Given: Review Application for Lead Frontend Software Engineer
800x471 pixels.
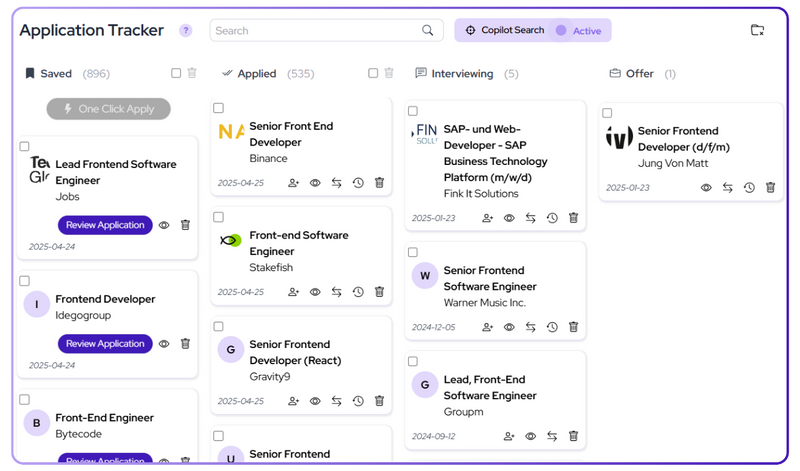Looking at the screenshot, I should coord(105,225).
